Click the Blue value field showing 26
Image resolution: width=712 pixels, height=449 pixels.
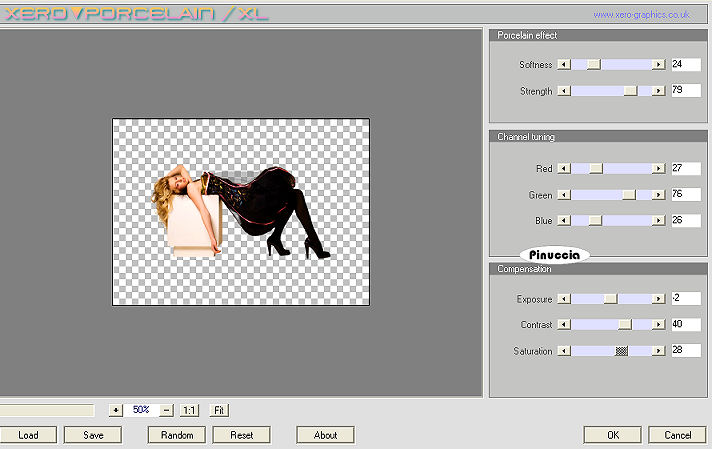(x=686, y=220)
